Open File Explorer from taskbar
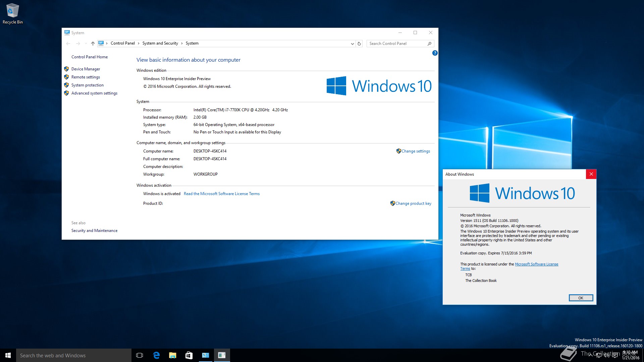 pyautogui.click(x=173, y=355)
